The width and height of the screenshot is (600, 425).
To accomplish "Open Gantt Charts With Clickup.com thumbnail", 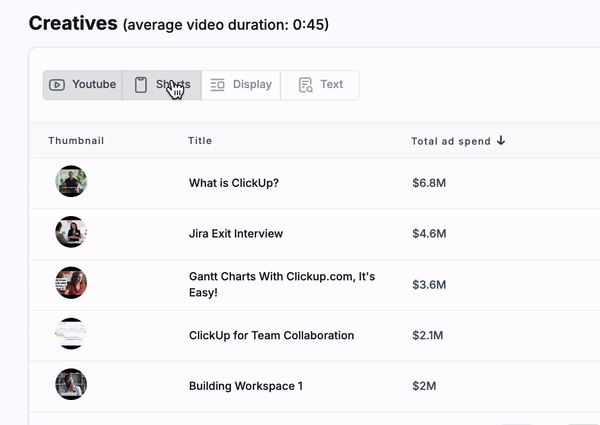I will [71, 283].
